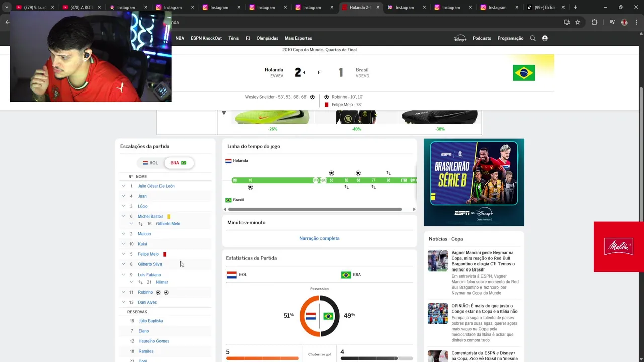Click the Holanda substitution arrows at minute 85
The width and height of the screenshot is (644, 362).
(x=388, y=173)
